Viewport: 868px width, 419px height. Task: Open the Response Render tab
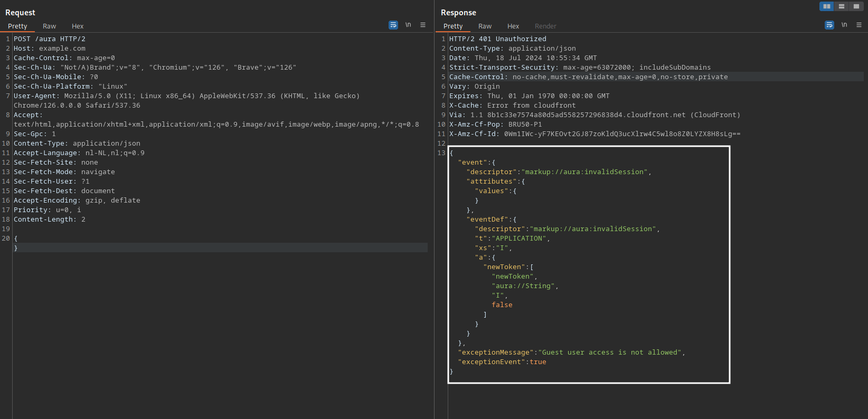545,26
